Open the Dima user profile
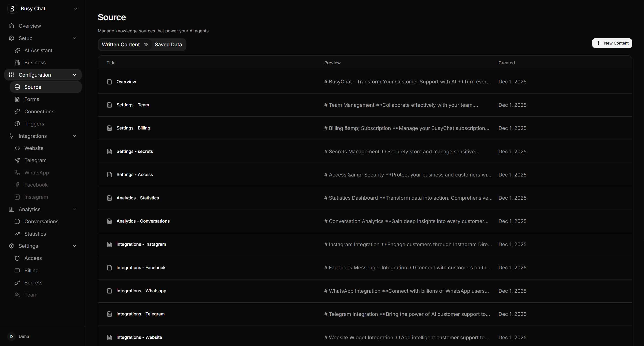This screenshot has height=346, width=644. (x=24, y=336)
